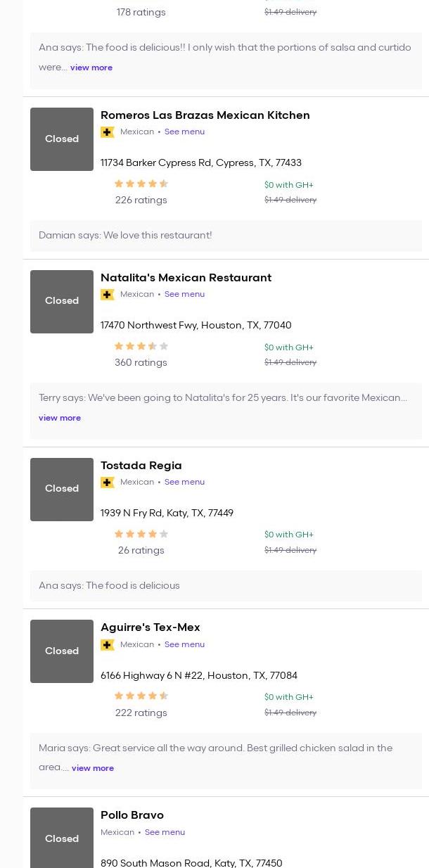Click star rating for Natalita's Mexican Restaurant

tap(141, 347)
